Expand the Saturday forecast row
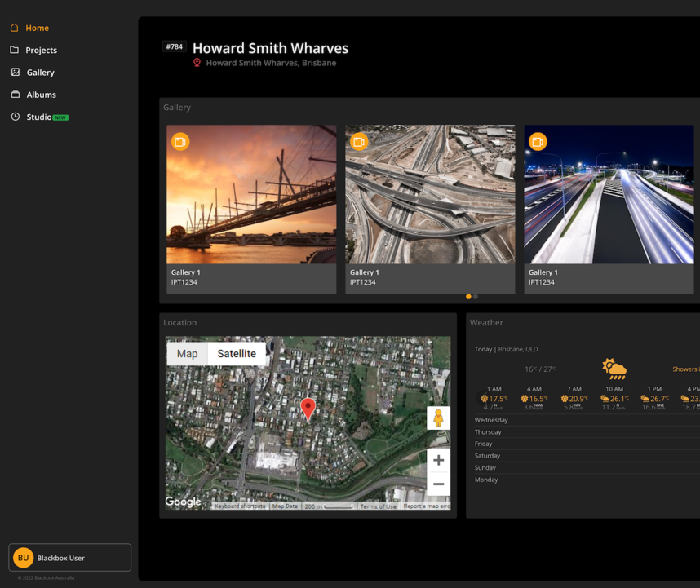This screenshot has height=588, width=700. tap(587, 456)
